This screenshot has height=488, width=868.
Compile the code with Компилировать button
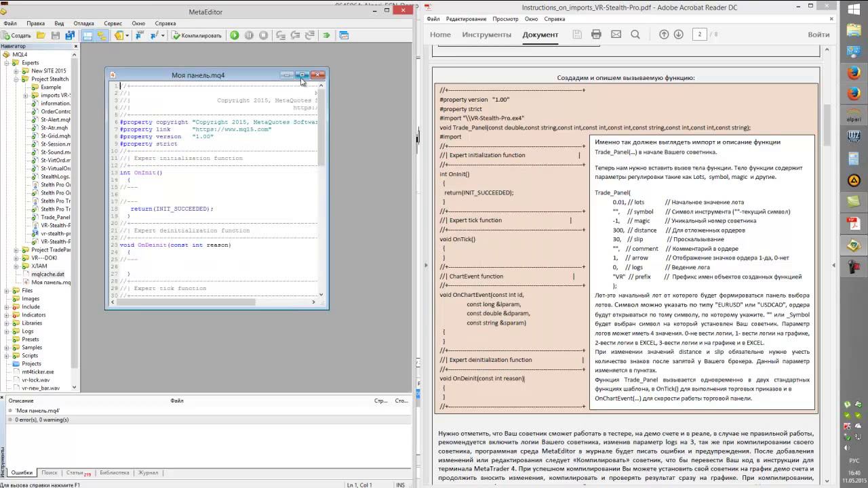pos(197,35)
